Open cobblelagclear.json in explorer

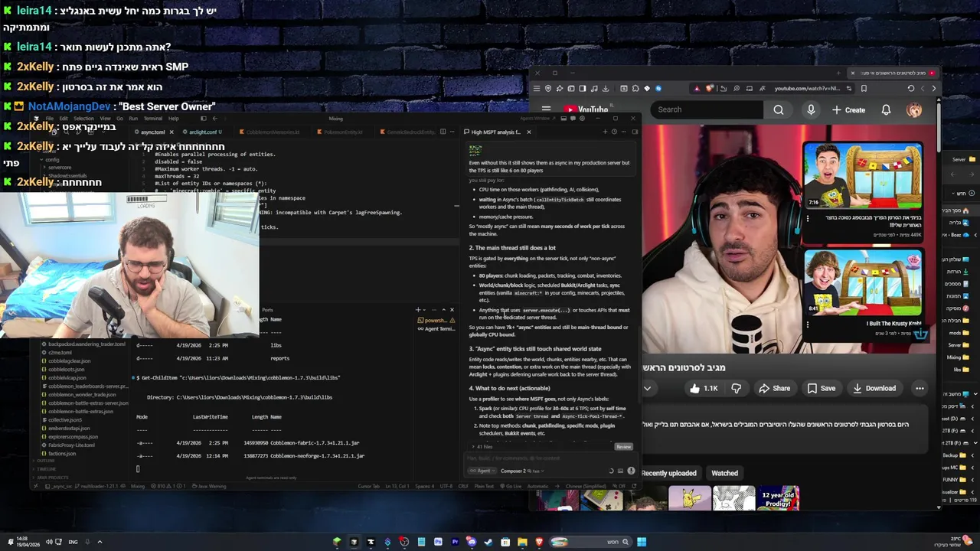pyautogui.click(x=69, y=361)
